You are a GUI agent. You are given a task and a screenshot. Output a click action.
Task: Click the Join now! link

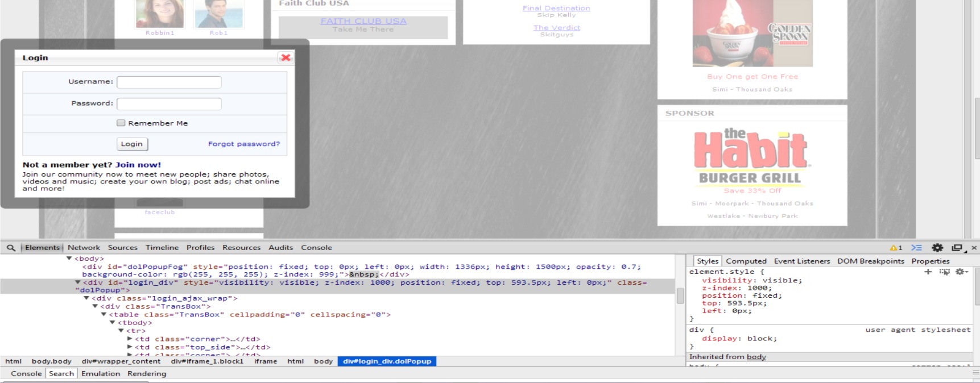coord(138,165)
